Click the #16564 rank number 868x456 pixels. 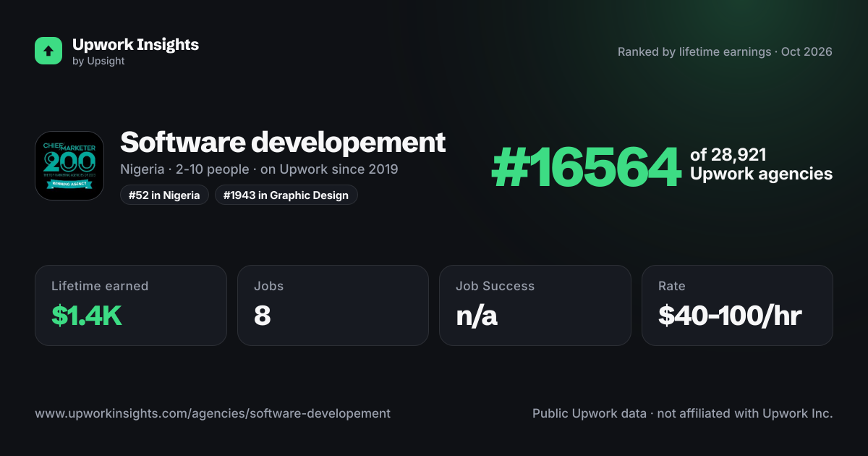click(586, 167)
